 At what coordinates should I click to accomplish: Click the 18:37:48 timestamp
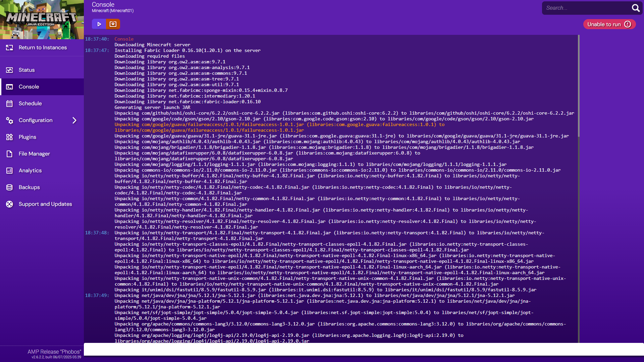[97, 233]
